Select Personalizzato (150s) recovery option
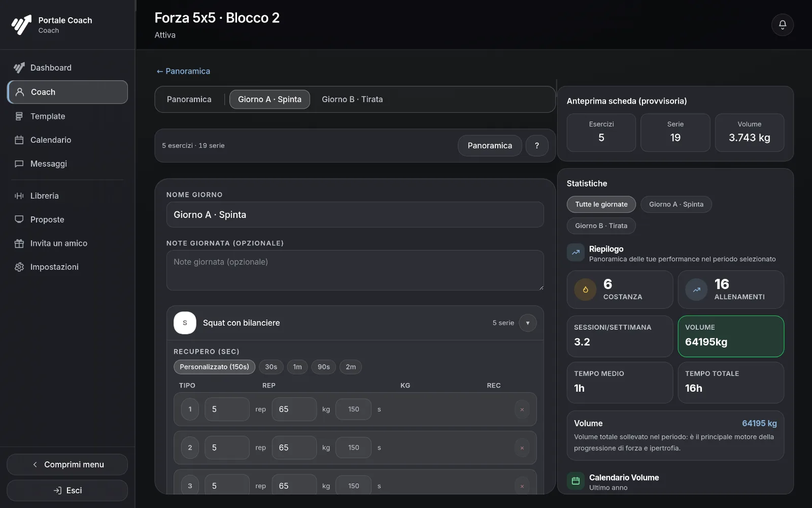812x508 pixels. pos(214,367)
